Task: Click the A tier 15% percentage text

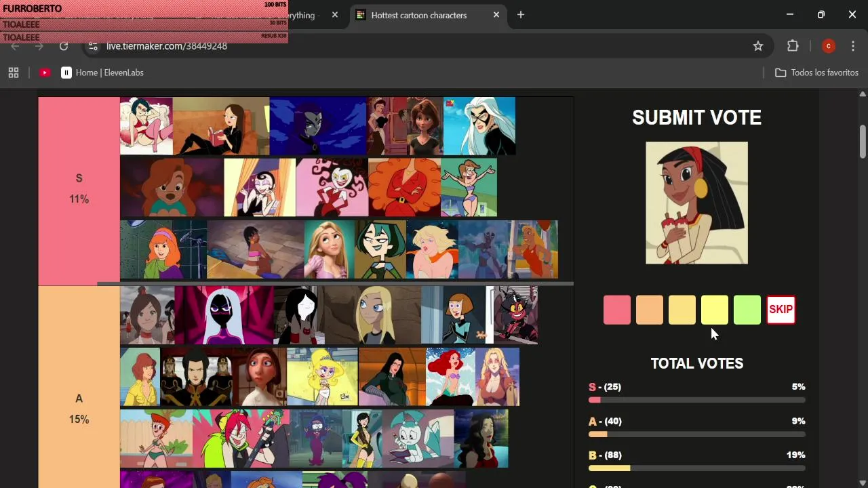Action: tap(79, 420)
